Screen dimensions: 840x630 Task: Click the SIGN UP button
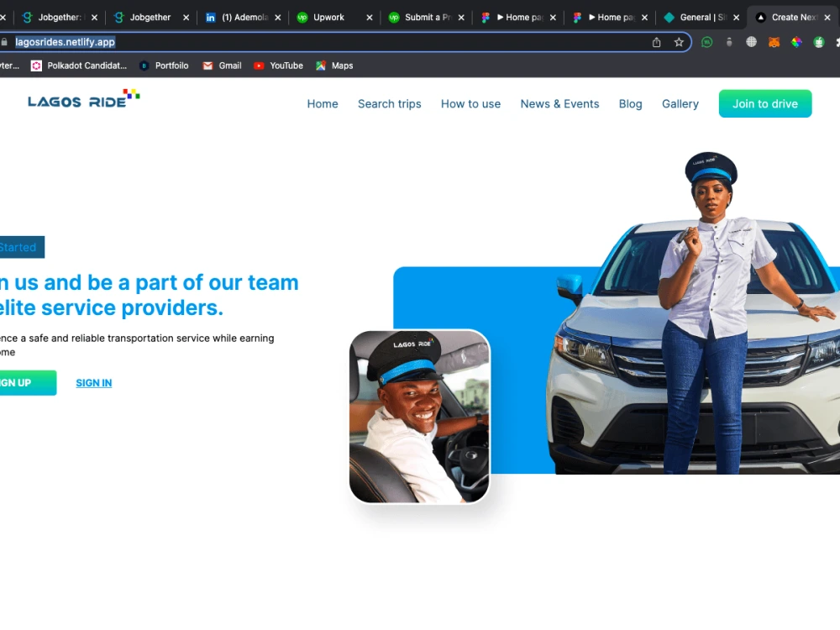coord(27,382)
